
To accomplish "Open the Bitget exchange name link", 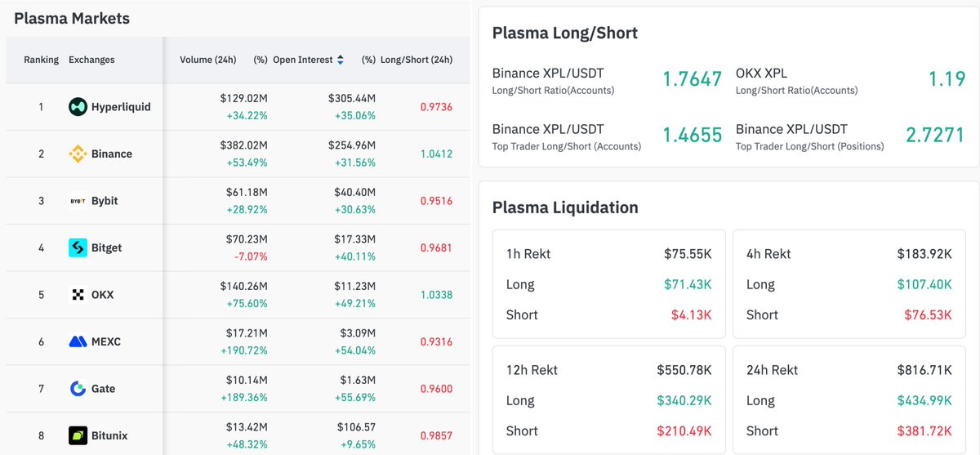I will point(106,248).
